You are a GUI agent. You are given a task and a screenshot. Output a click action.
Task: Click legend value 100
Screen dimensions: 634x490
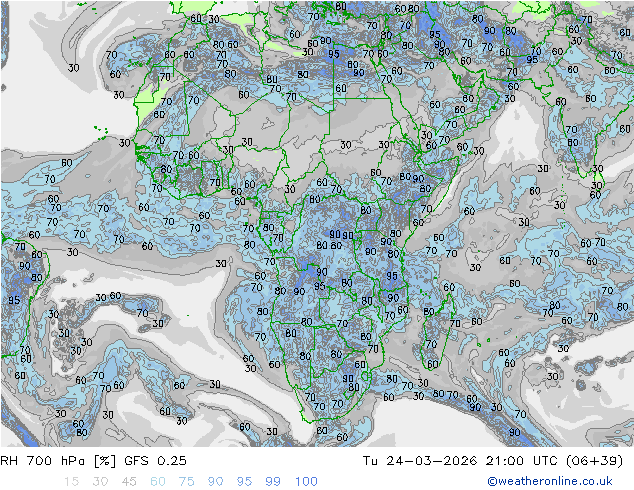click(306, 481)
